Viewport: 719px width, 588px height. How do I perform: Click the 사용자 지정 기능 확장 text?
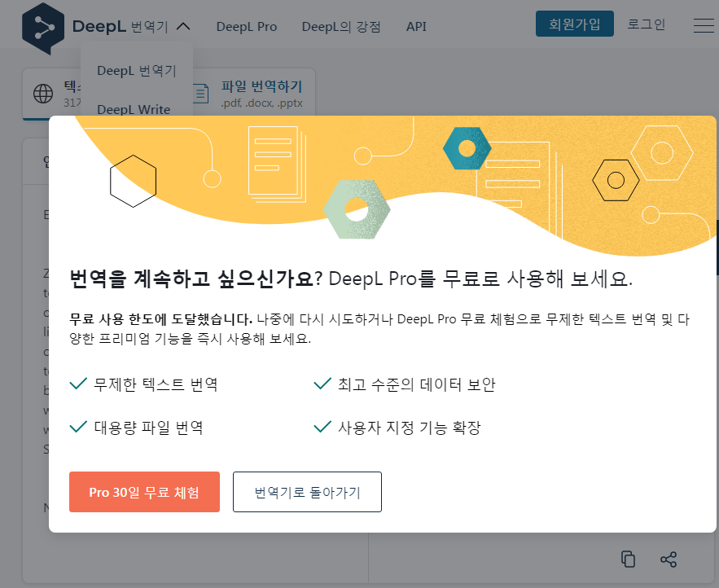[410, 428]
